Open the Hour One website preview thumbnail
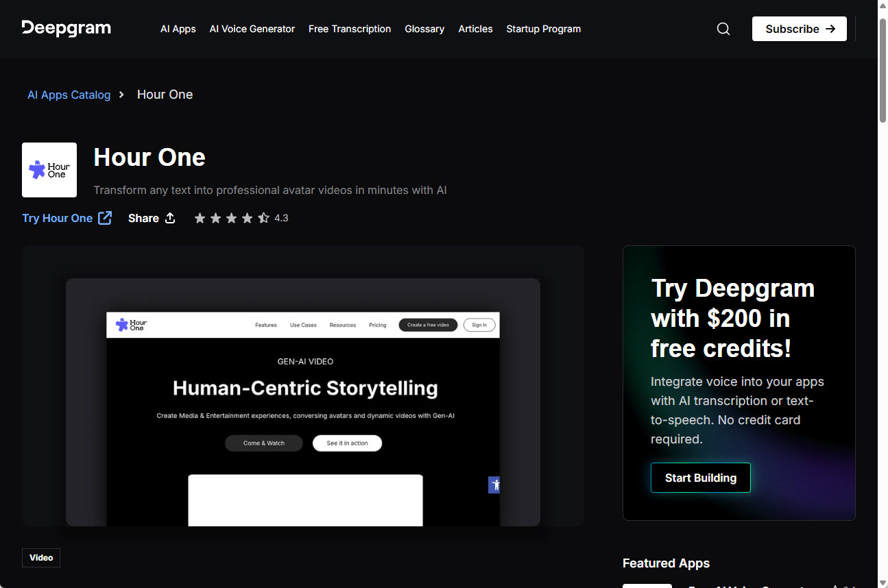The width and height of the screenshot is (888, 588). point(303,402)
